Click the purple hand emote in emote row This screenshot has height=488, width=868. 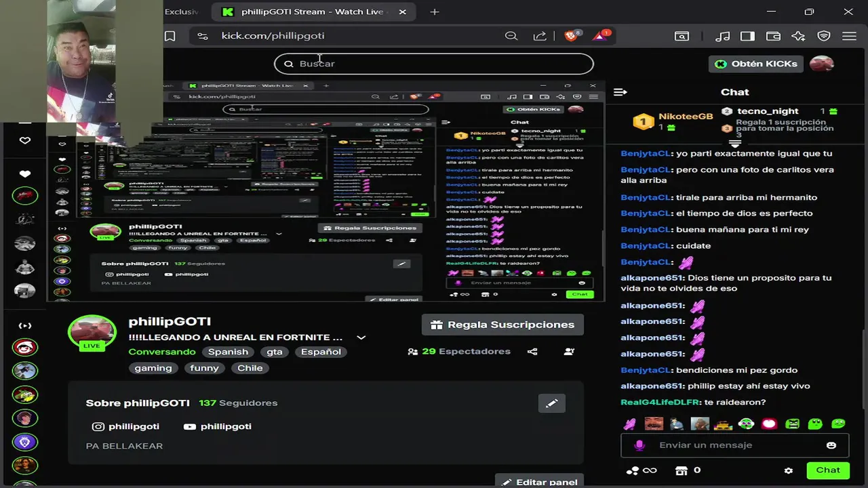pyautogui.click(x=630, y=424)
